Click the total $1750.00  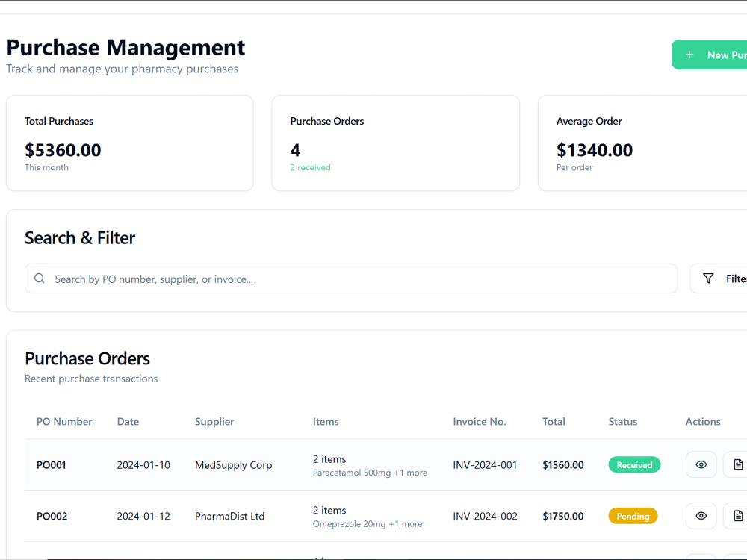point(563,516)
